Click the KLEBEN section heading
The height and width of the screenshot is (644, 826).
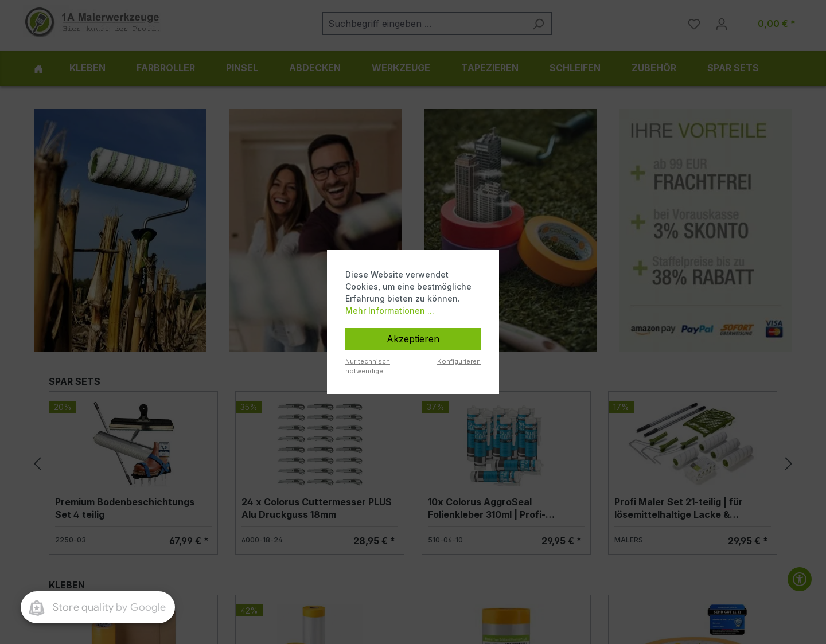coord(67,585)
